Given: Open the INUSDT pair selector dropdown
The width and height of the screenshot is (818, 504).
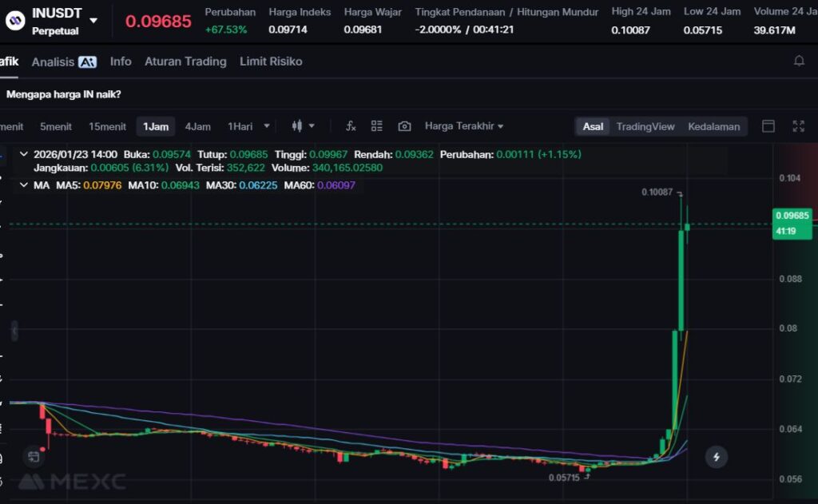Looking at the screenshot, I should click(x=93, y=20).
